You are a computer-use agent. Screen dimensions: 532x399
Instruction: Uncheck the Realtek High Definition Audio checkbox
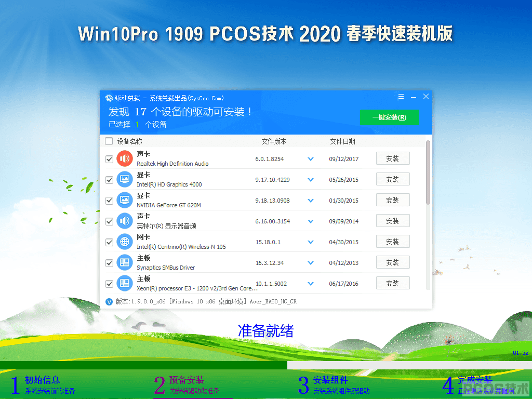click(x=109, y=159)
